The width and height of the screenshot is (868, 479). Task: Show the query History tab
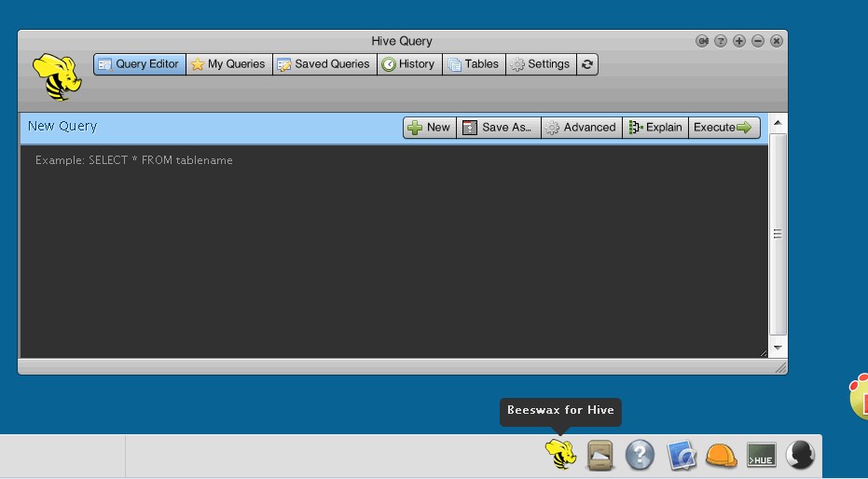pyautogui.click(x=409, y=64)
